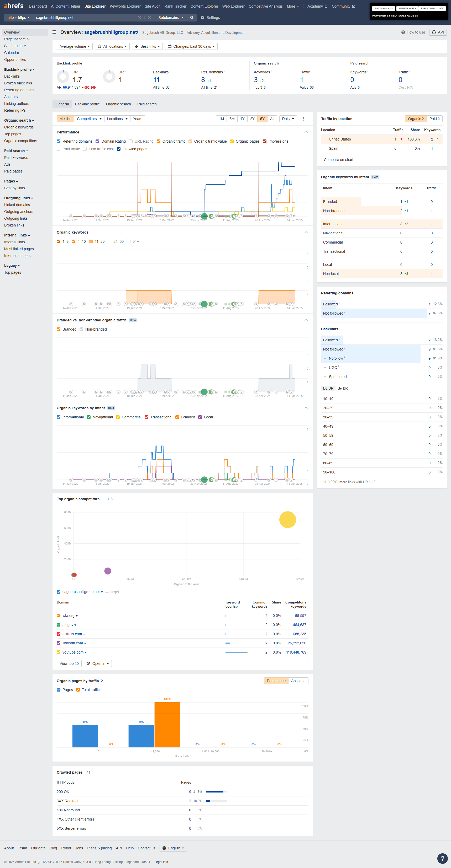Open the Settings gear icon

203,18
